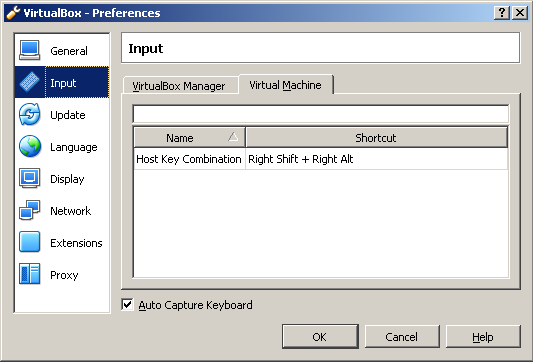Image resolution: width=533 pixels, height=363 pixels.
Task: Click the Cancel button
Action: [402, 336]
